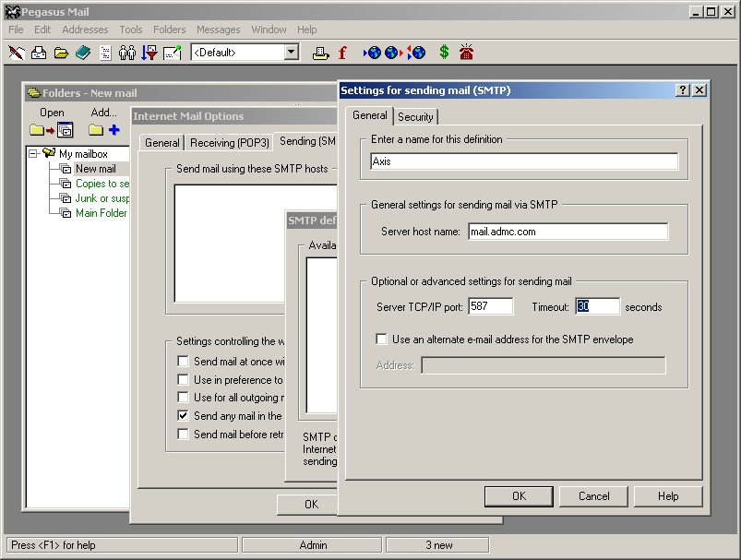
Task: Click the red font 'f' toolbar icon
Action: pyautogui.click(x=342, y=53)
